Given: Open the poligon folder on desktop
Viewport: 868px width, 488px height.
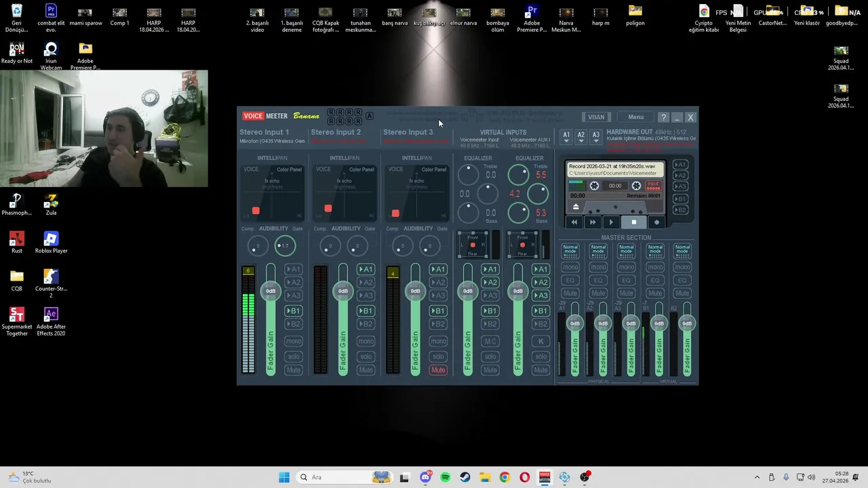Looking at the screenshot, I should click(x=635, y=15).
